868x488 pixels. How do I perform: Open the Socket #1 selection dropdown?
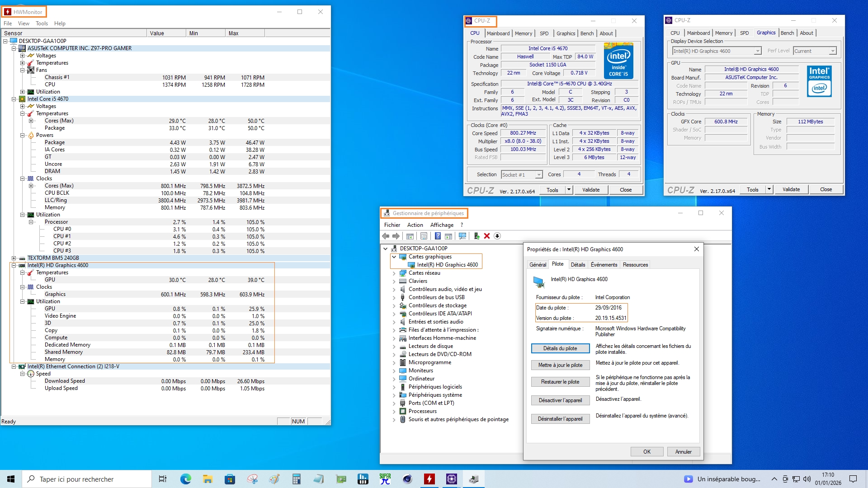[539, 175]
